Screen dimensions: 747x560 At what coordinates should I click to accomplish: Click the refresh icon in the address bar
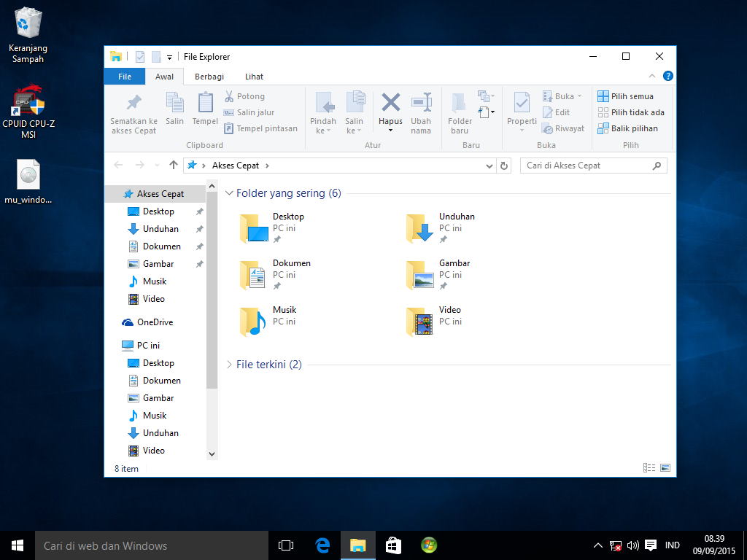(x=504, y=166)
